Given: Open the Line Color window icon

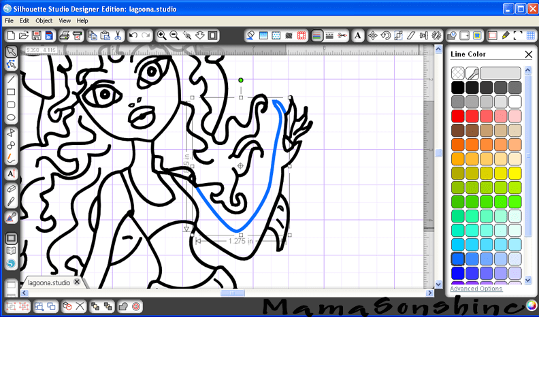Looking at the screenshot, I should [317, 35].
